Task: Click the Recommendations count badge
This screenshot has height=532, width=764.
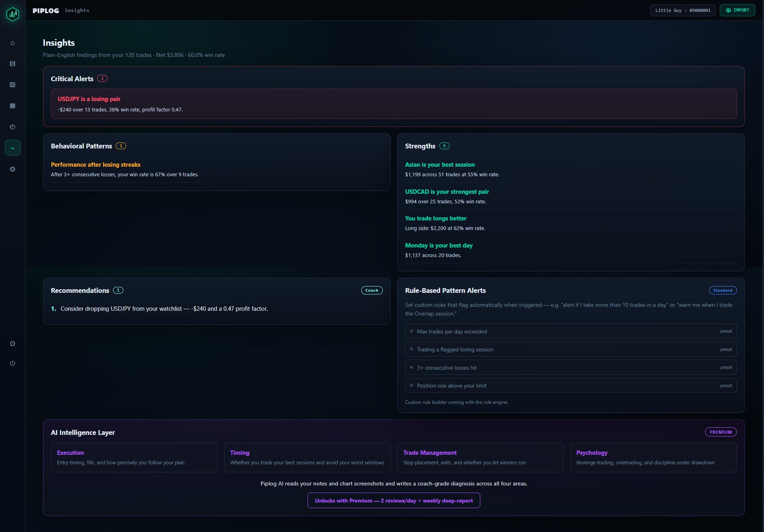Action: pyautogui.click(x=118, y=290)
